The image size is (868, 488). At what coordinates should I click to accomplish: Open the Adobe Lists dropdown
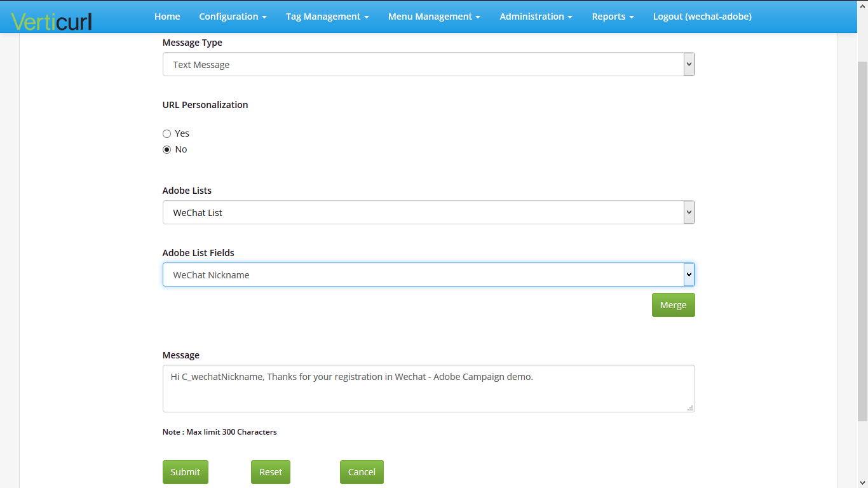(429, 212)
